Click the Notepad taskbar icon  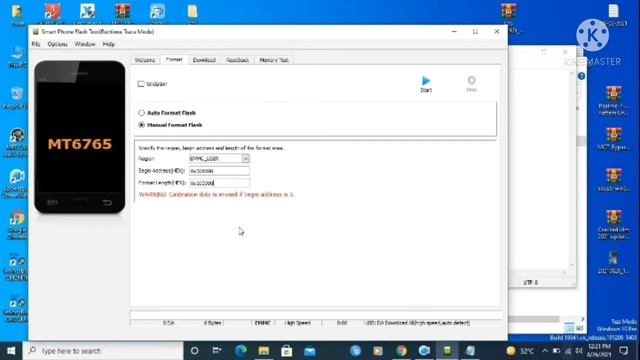click(x=470, y=351)
